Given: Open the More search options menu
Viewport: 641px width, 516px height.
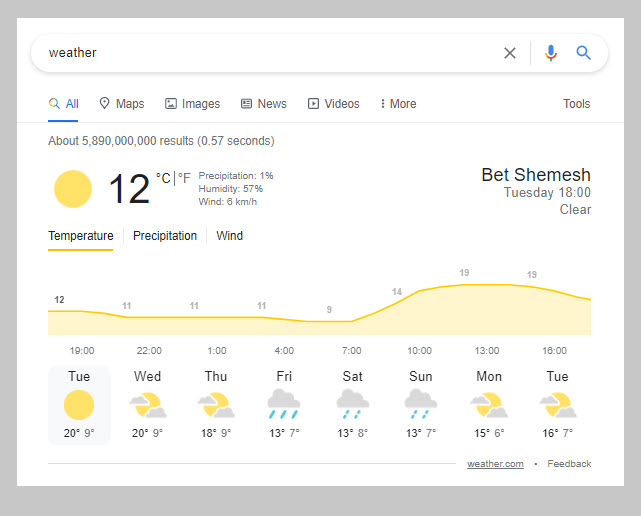Looking at the screenshot, I should coord(398,104).
